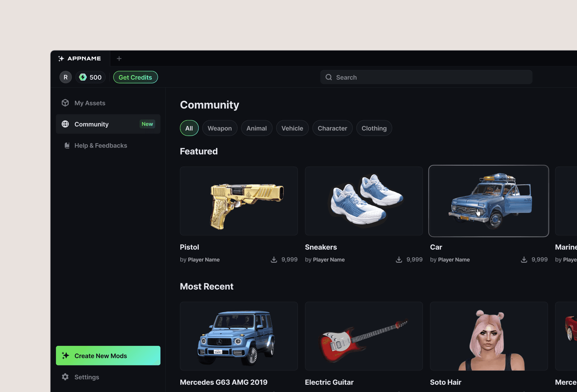Open the Mercedes G63 AMG thumbnail
The image size is (577, 392).
239,336
